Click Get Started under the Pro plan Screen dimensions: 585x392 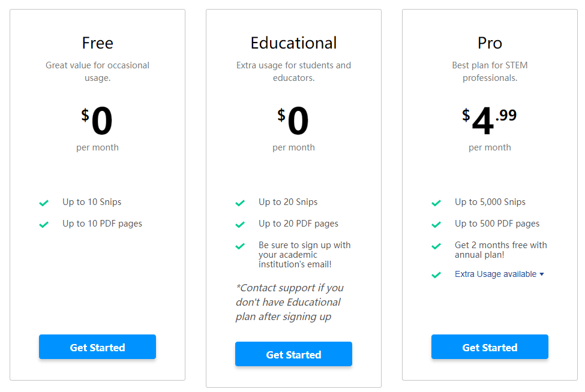(x=490, y=347)
